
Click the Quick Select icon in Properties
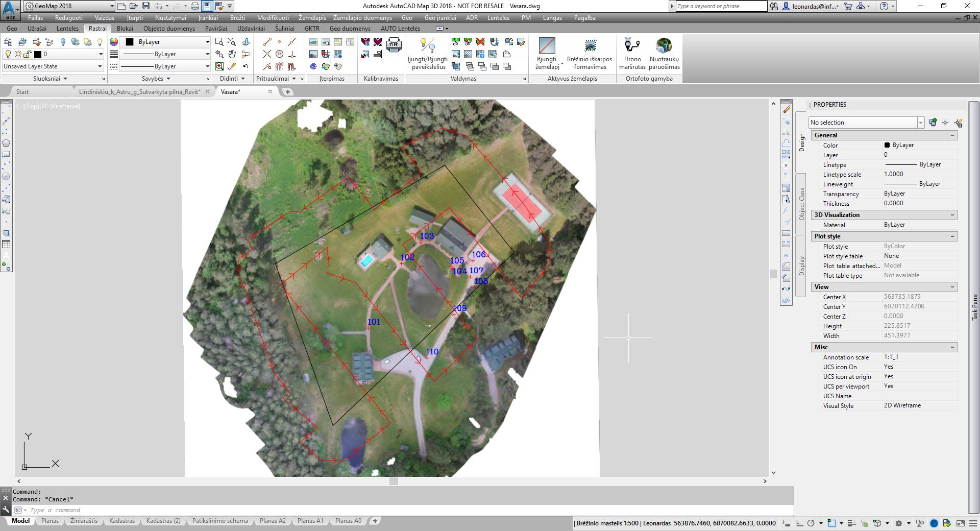[958, 123]
